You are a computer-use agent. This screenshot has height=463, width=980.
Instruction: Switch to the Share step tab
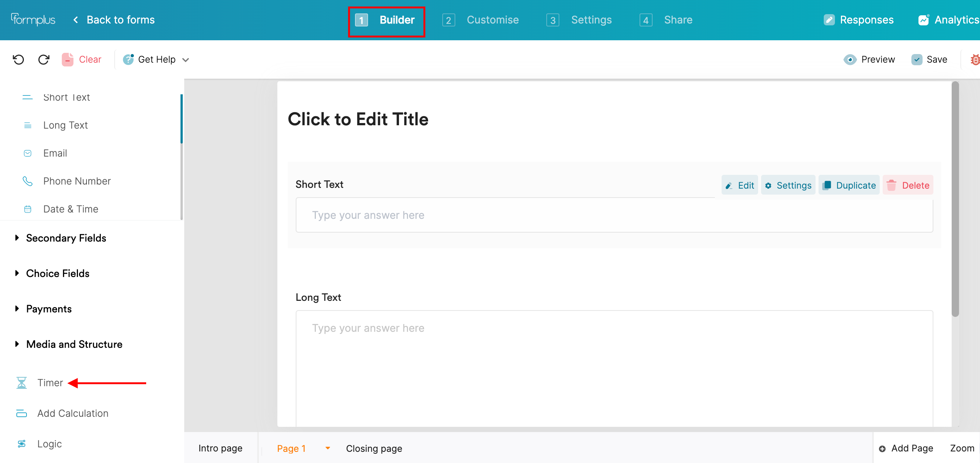click(x=666, y=20)
